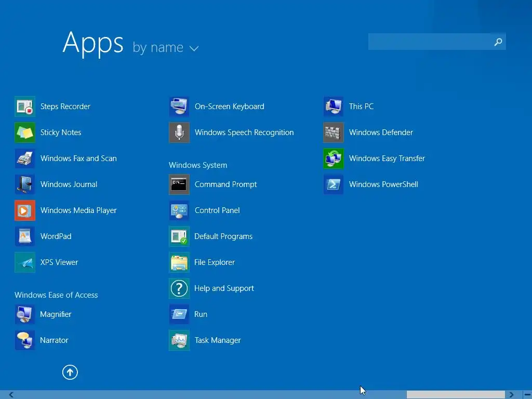Click the 'Windows Easy Transfer' label

[x=387, y=158]
